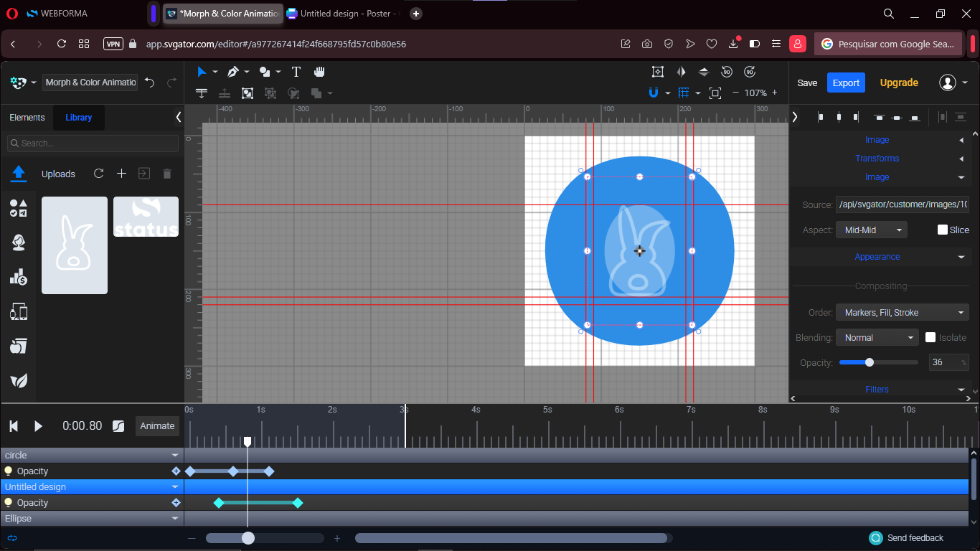
Task: Toggle the Isolate checkbox
Action: 930,337
